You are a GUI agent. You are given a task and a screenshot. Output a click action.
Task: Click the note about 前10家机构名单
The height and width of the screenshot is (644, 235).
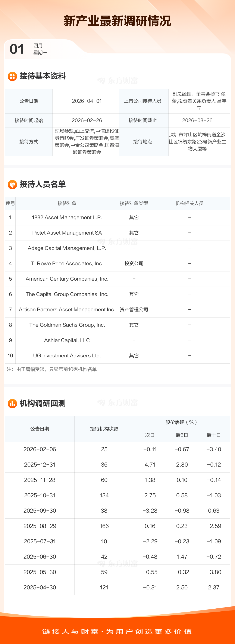pos(52,369)
